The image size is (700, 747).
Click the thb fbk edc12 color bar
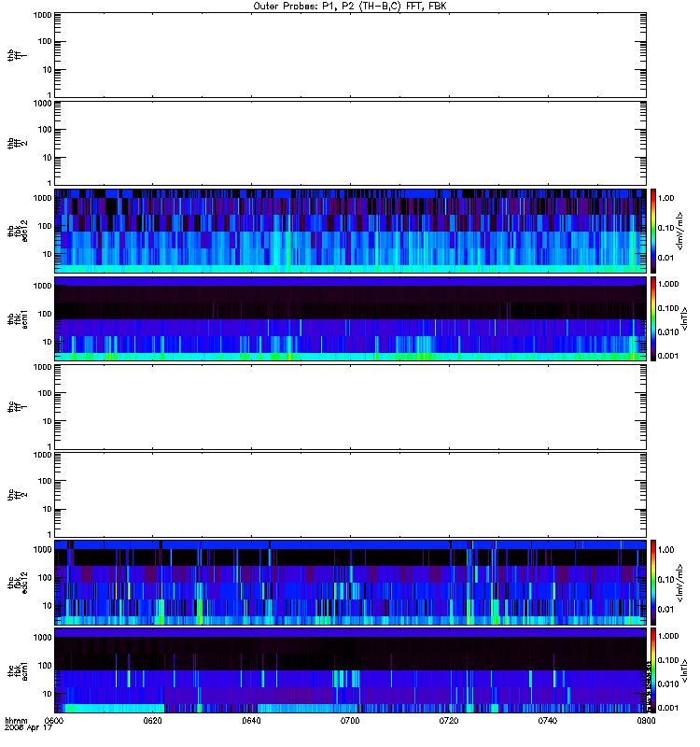[x=653, y=231]
